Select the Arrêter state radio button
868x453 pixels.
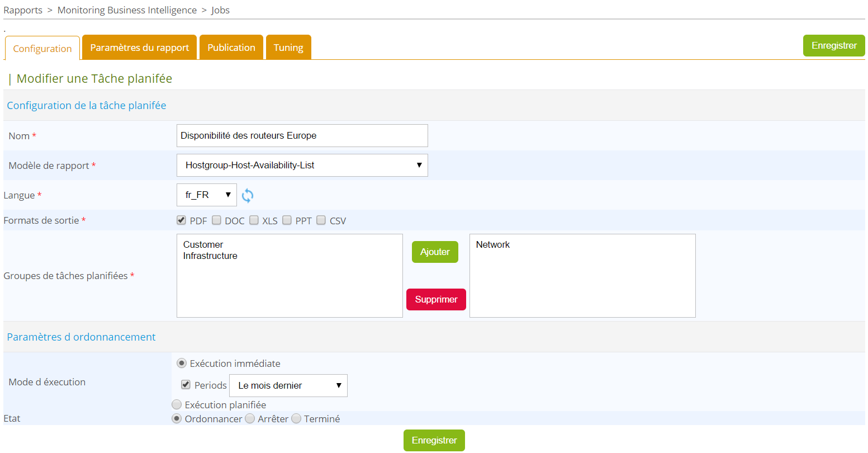(x=250, y=418)
